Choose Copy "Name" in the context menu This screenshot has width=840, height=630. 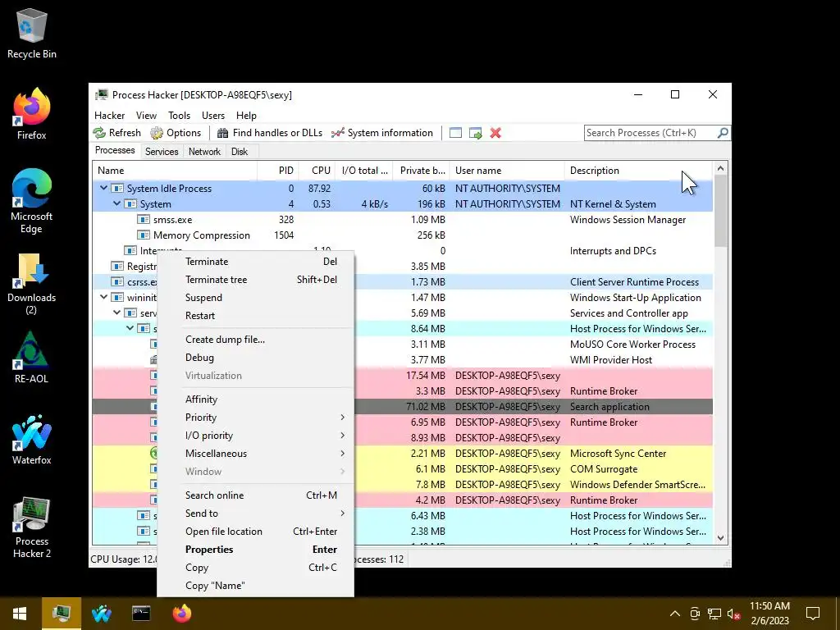(256, 586)
